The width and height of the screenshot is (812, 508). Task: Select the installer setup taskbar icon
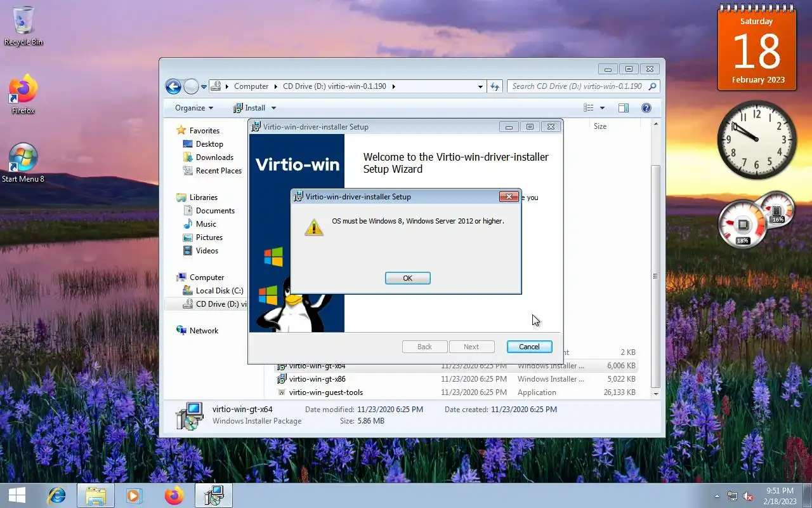[214, 495]
